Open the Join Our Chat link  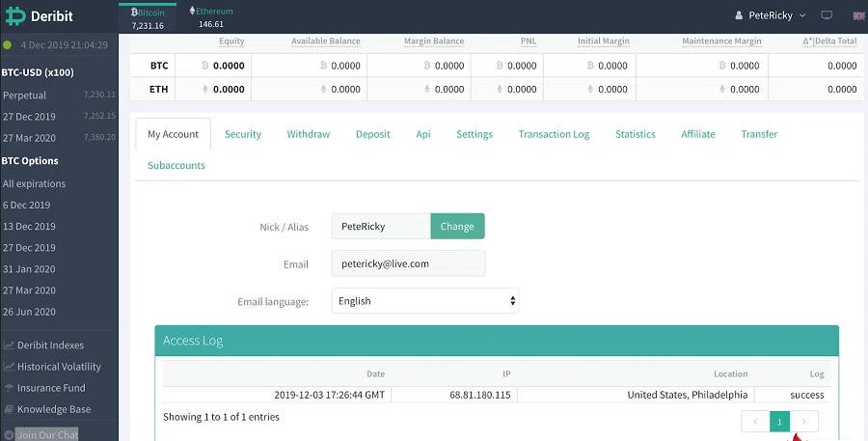click(x=47, y=434)
